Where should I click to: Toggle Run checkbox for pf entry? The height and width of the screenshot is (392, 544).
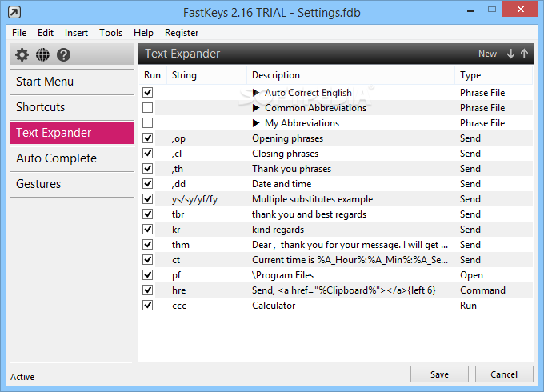[x=148, y=274]
